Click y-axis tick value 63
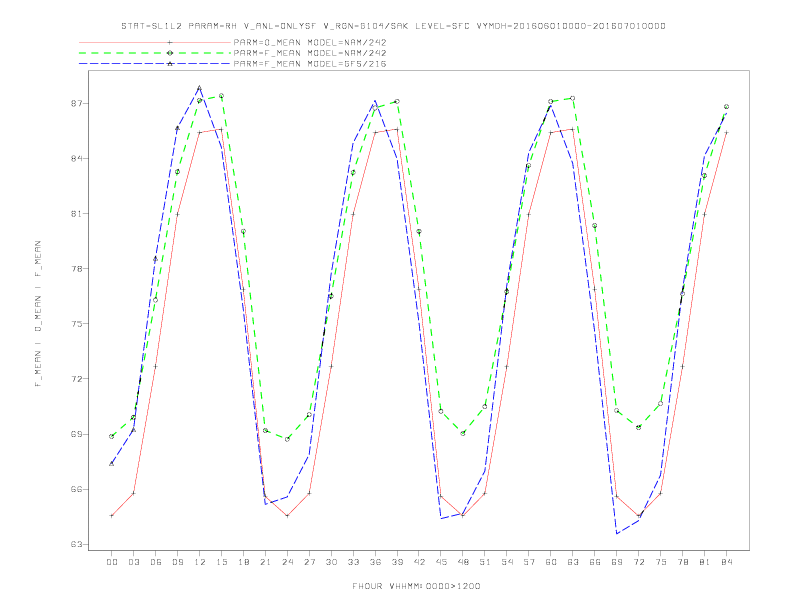Screen dimensions: 792x612 pyautogui.click(x=76, y=544)
